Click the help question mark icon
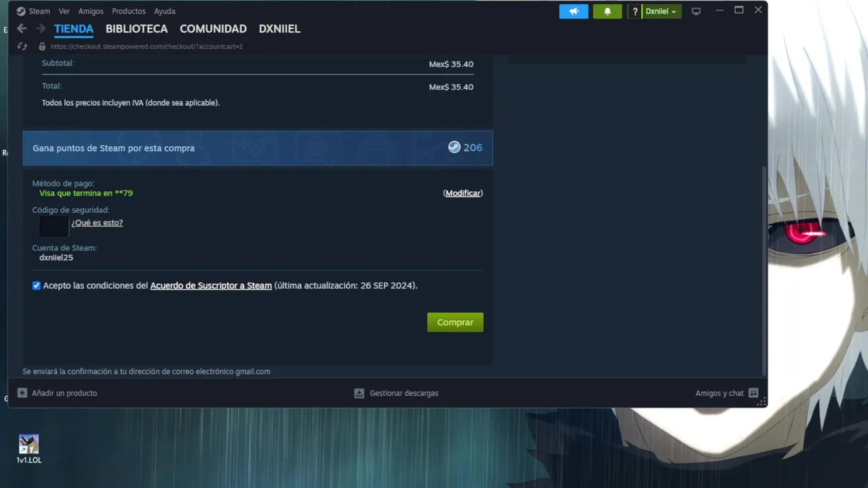This screenshot has height=488, width=868. pos(635,12)
